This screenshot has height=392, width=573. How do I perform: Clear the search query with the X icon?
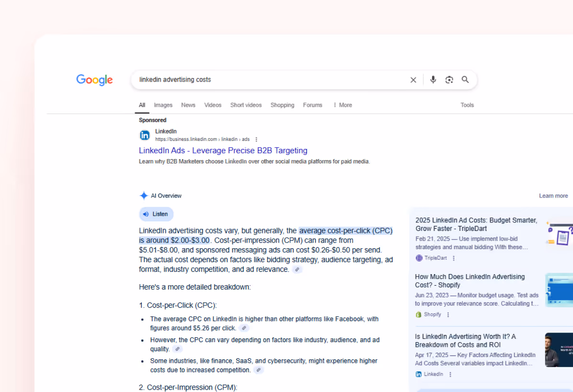413,80
